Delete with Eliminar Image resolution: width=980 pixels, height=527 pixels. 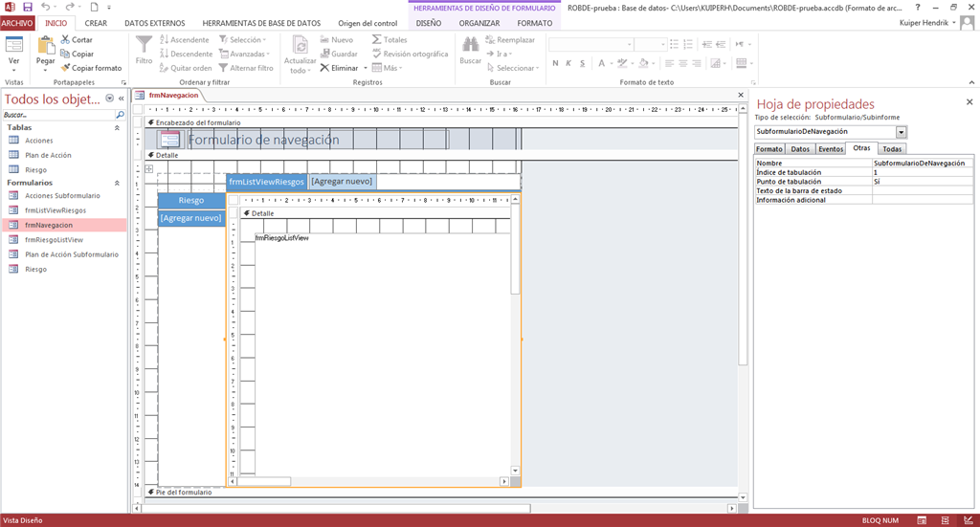339,68
